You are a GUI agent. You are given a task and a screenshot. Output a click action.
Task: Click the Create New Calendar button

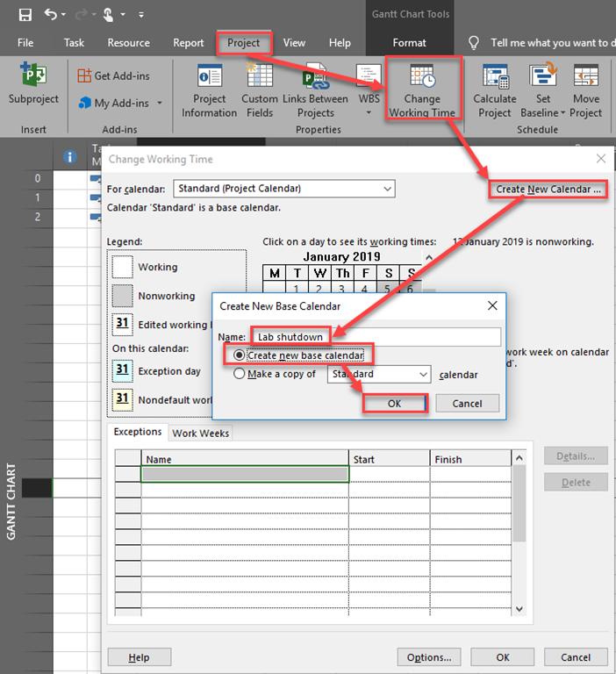[548, 190]
